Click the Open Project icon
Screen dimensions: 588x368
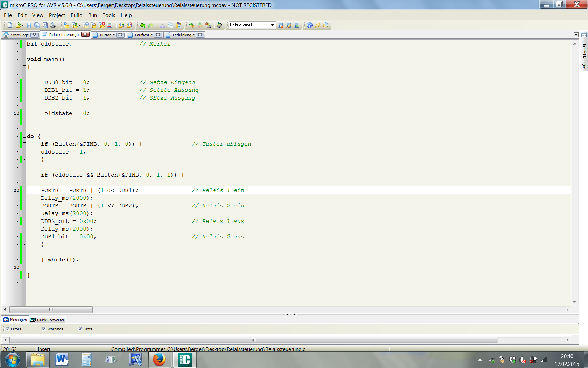coord(75,25)
